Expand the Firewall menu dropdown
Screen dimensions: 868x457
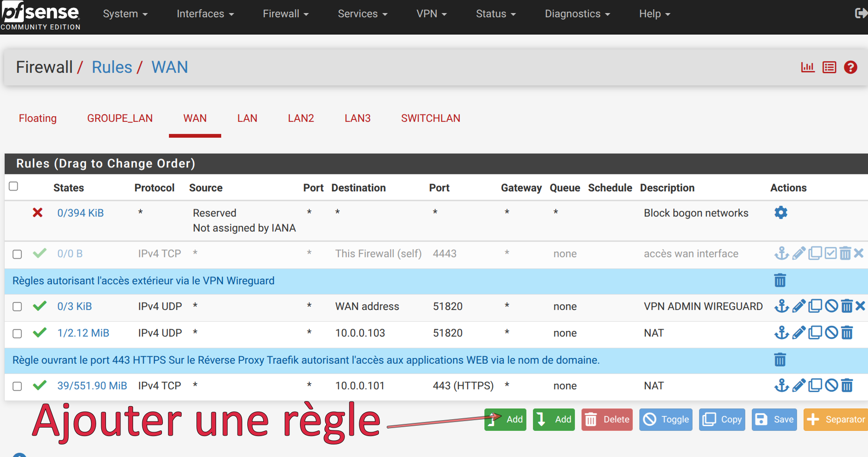(x=286, y=14)
